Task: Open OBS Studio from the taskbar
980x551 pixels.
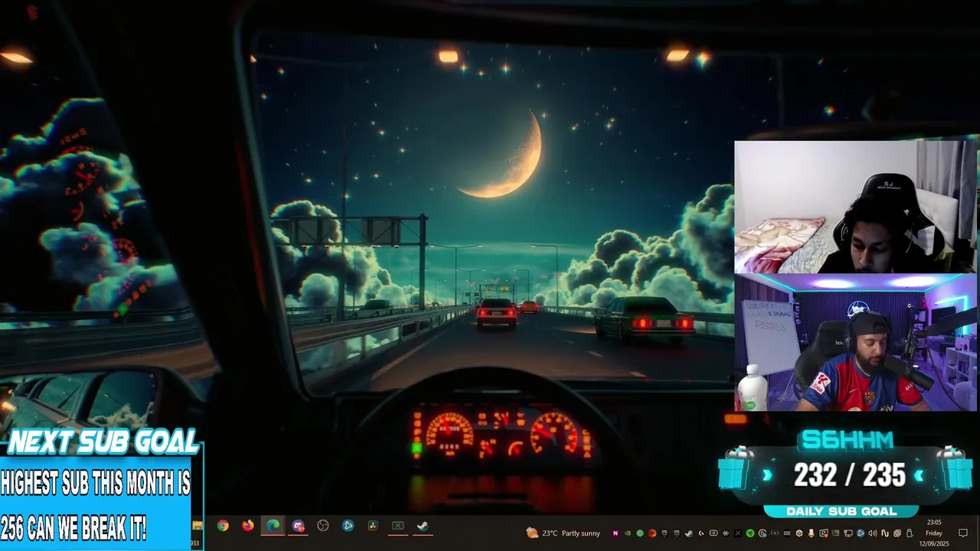Action: coord(323,526)
